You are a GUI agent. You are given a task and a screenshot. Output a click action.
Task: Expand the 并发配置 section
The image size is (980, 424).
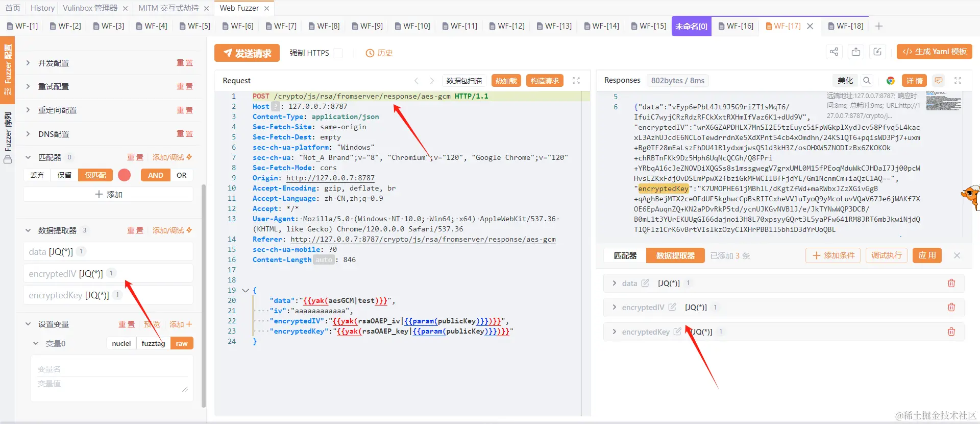pyautogui.click(x=28, y=63)
